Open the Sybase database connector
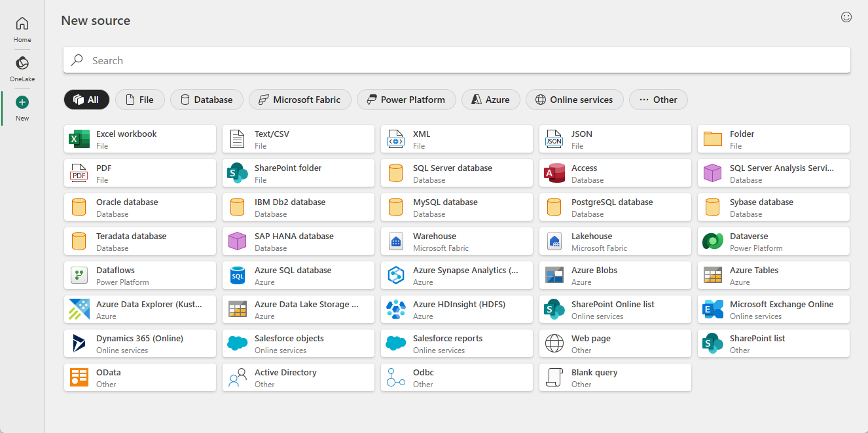This screenshot has width=868, height=433. click(x=774, y=207)
